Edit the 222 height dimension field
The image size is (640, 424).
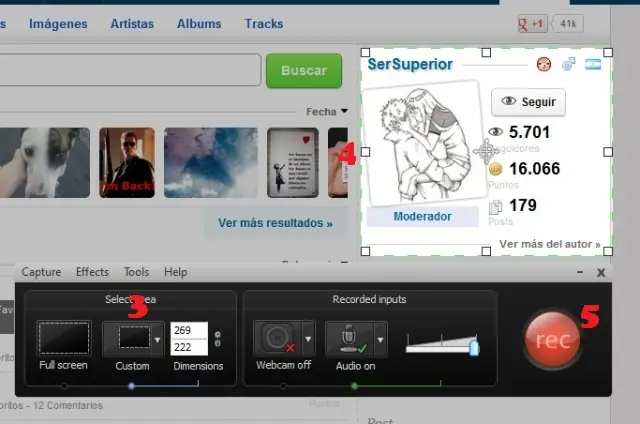point(189,347)
